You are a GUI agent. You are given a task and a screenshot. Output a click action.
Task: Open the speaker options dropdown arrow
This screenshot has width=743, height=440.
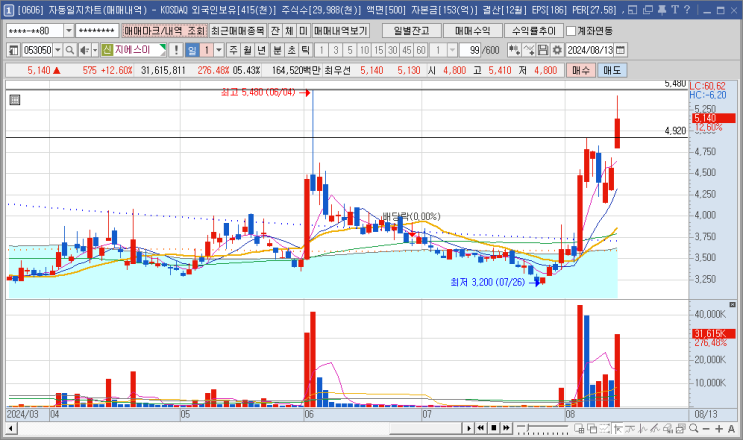point(95,50)
